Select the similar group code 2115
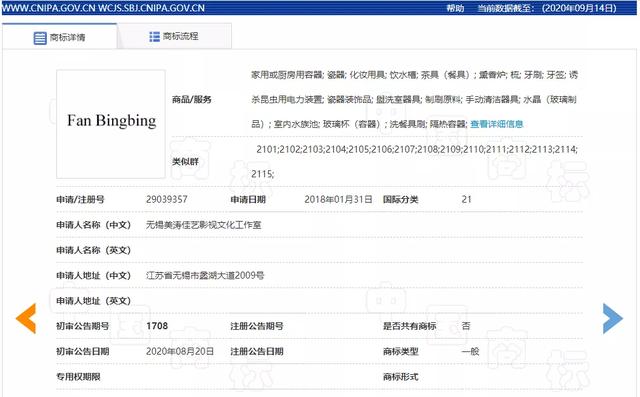 pos(262,174)
